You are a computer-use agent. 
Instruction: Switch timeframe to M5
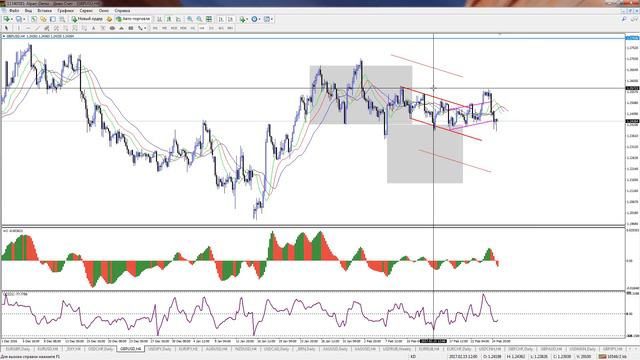(x=164, y=28)
